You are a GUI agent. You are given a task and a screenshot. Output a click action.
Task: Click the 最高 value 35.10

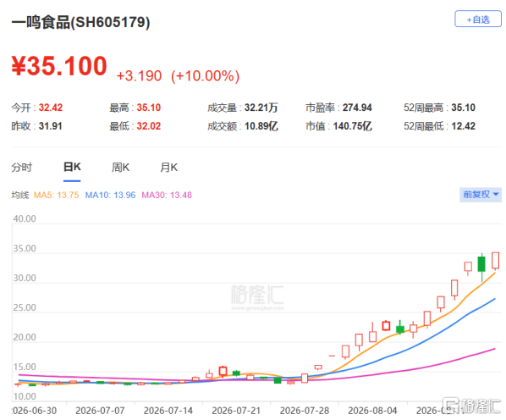click(148, 108)
